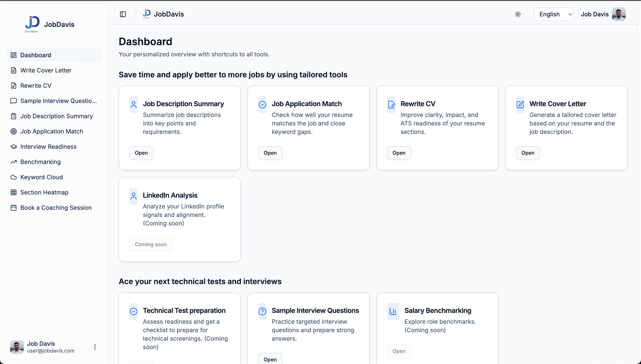Open the Section Heatmap grid icon
641x364 pixels.
click(x=13, y=192)
